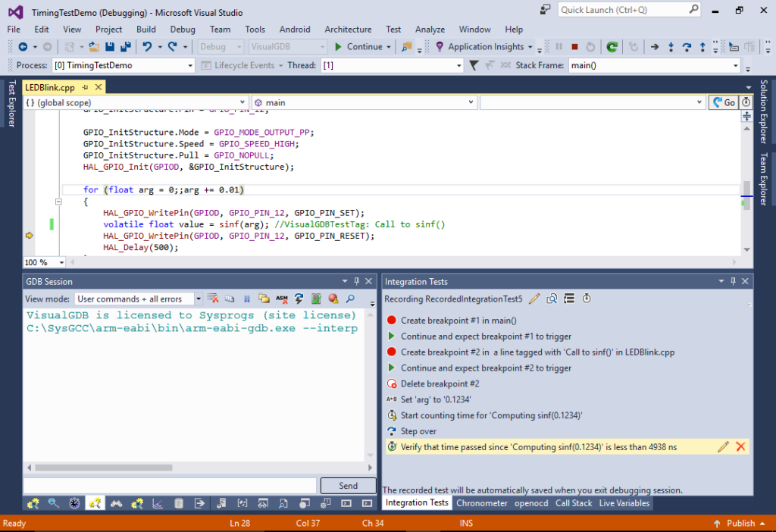The height and width of the screenshot is (532, 776).
Task: Delete the 'Verify that time passed' step with red X
Action: (x=741, y=446)
